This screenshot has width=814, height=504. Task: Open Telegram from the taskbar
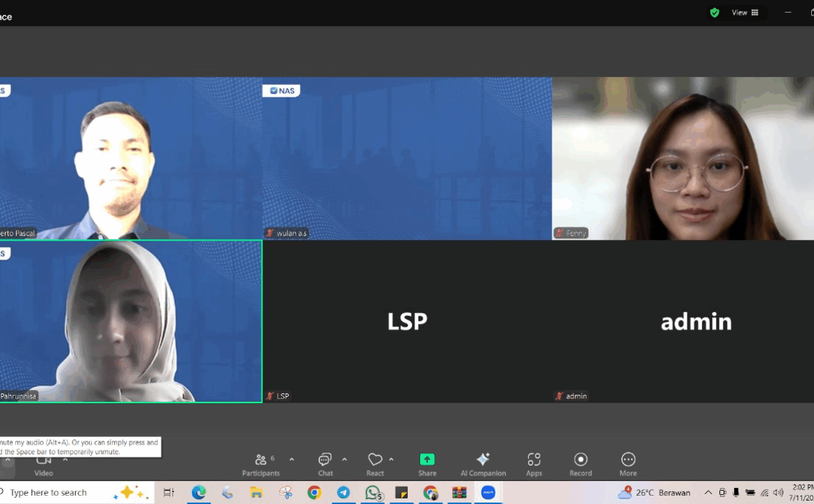click(x=344, y=493)
